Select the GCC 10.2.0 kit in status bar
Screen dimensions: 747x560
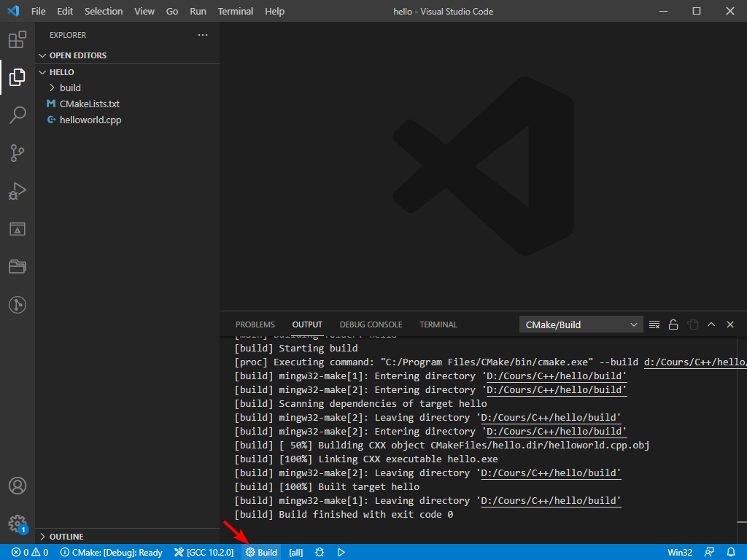pyautogui.click(x=204, y=553)
